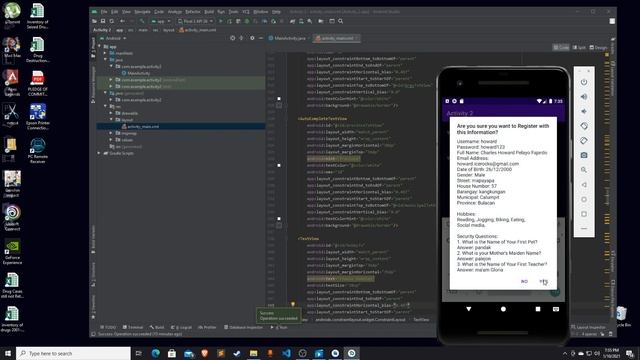
Task: Open project panel settings gear icon
Action: 252,38
